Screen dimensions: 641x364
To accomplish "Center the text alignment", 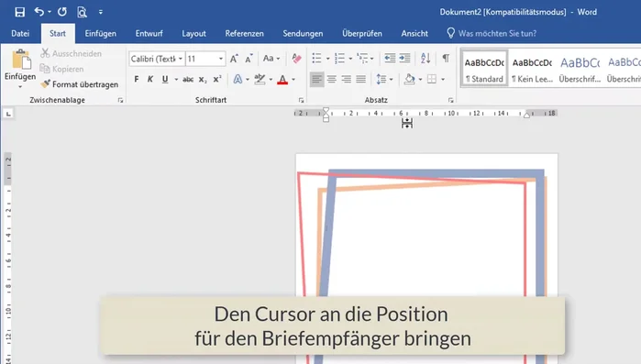I will (x=332, y=79).
